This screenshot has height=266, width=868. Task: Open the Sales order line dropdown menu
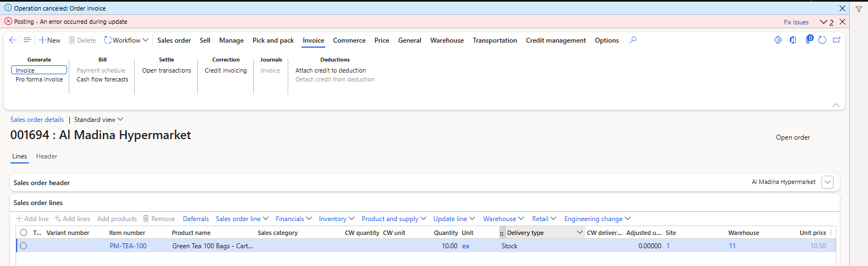pos(242,219)
